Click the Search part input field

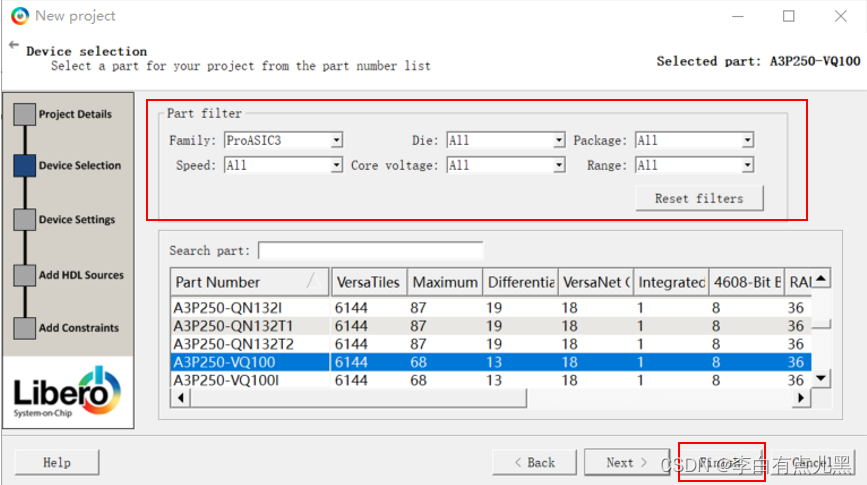point(370,251)
